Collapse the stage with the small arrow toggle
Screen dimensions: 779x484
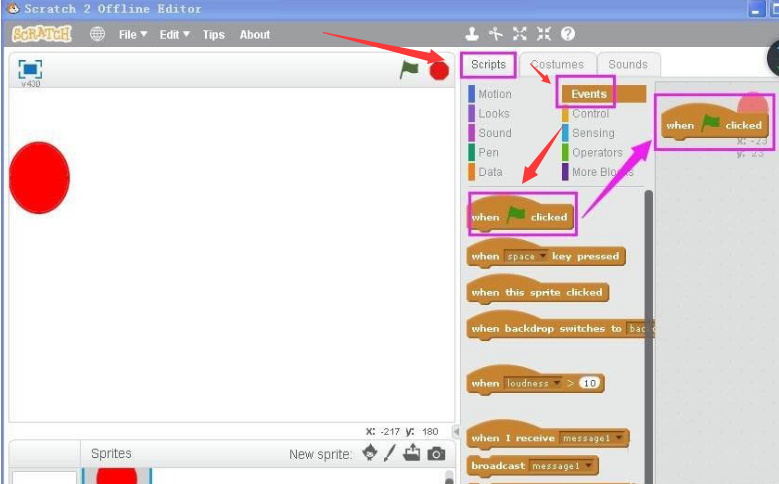pos(456,431)
